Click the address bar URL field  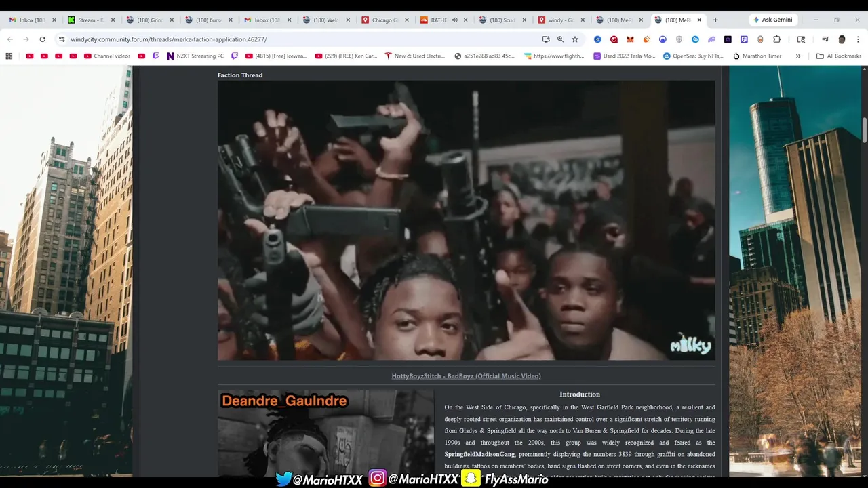click(298, 39)
